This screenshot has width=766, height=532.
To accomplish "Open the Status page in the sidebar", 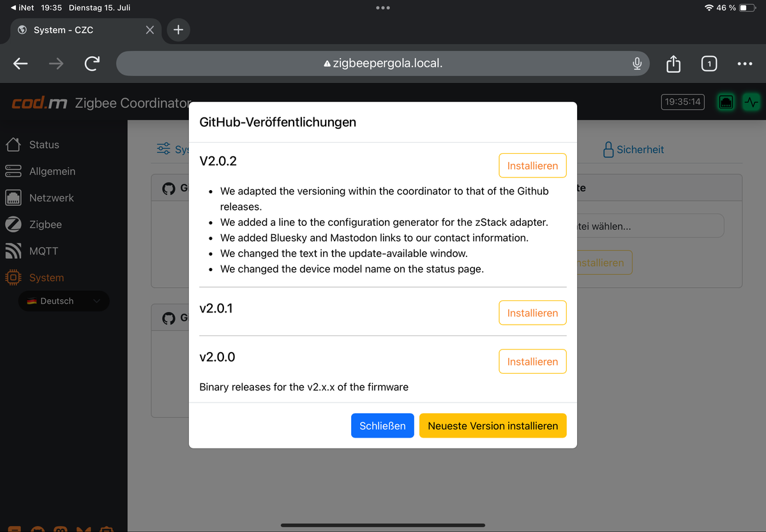I will pyautogui.click(x=44, y=145).
